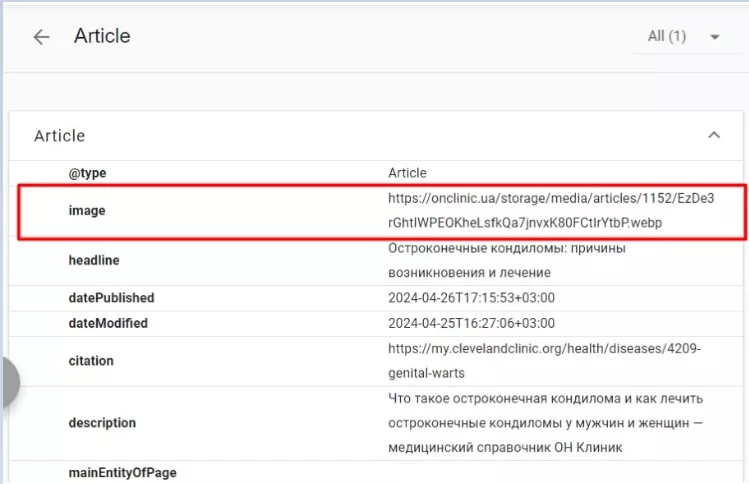Collapse the Article section with the chevron
The height and width of the screenshot is (484, 749).
point(713,135)
